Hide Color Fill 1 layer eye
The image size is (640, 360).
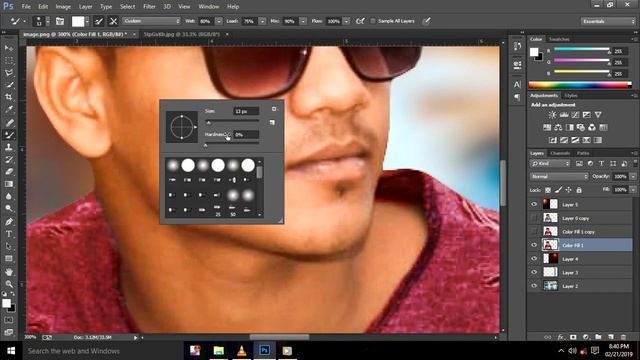coord(534,245)
